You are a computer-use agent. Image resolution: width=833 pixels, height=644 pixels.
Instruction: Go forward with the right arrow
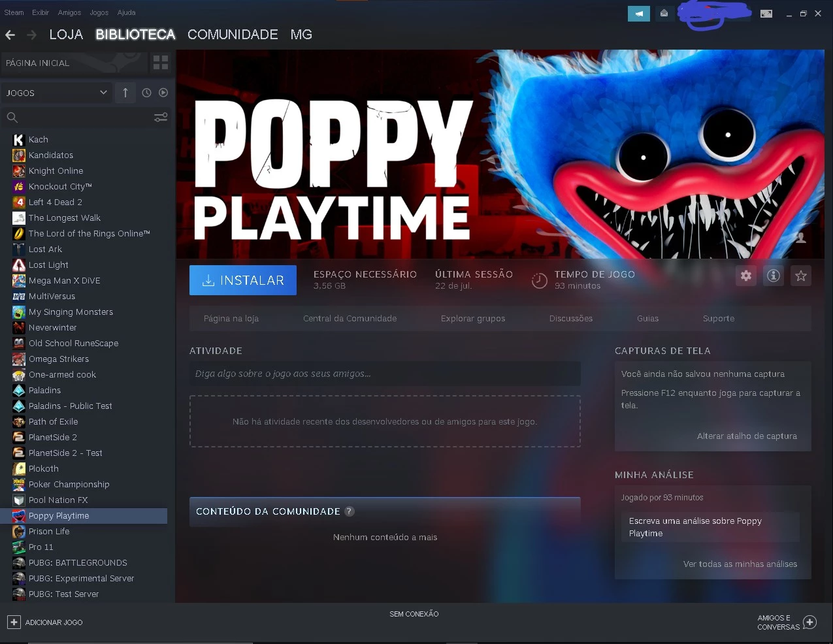pos(31,35)
